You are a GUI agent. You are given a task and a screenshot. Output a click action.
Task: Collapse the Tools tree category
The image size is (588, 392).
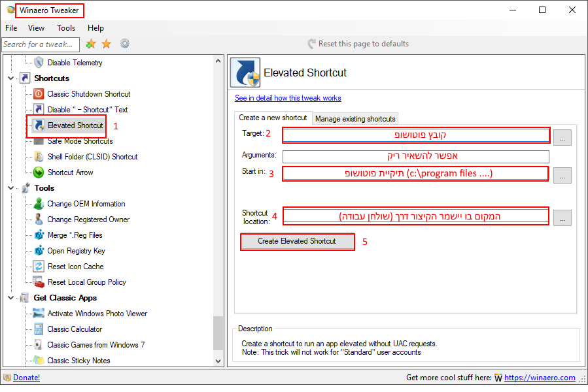tap(11, 188)
